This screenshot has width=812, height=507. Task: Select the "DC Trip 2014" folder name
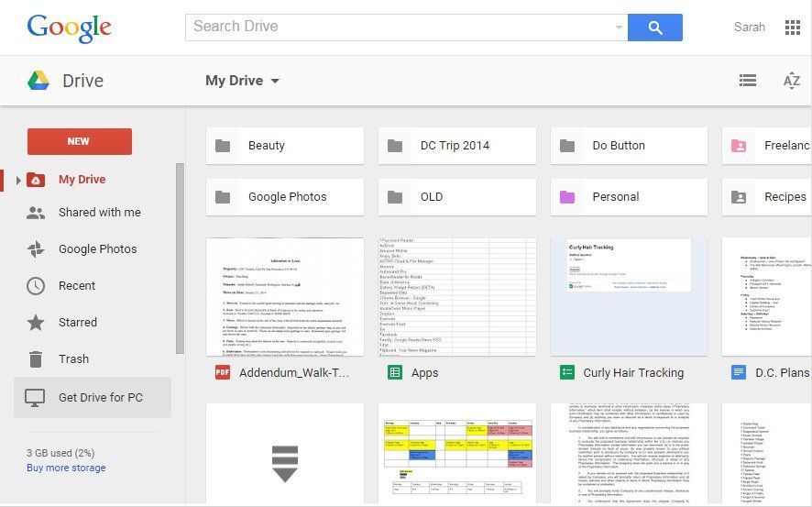455,146
